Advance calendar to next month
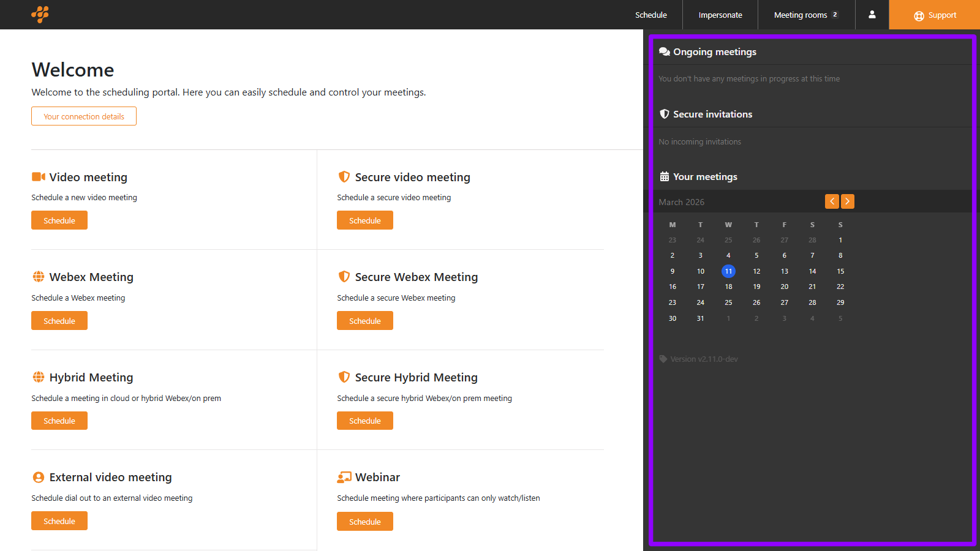980x551 pixels. pyautogui.click(x=848, y=201)
